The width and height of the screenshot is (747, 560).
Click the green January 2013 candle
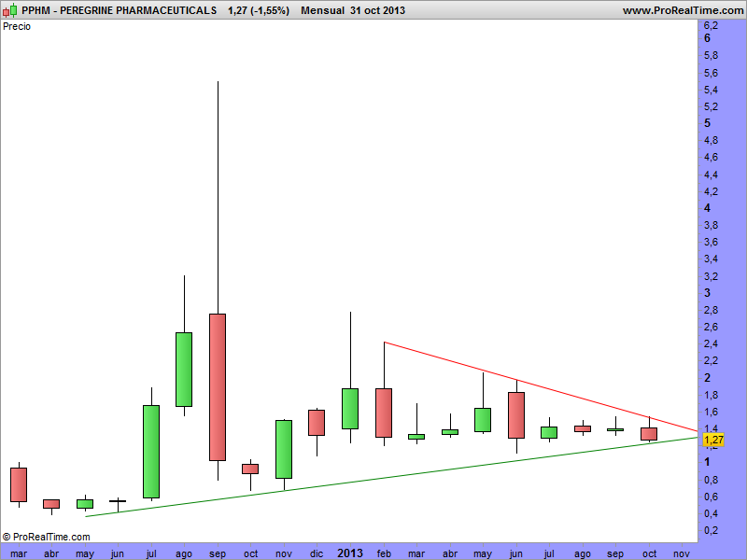(x=350, y=409)
